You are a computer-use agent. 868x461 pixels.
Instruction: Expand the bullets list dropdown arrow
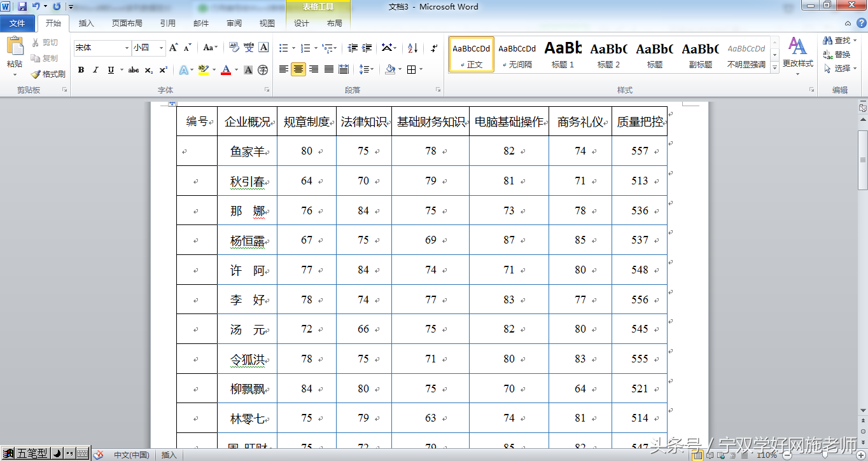point(293,48)
